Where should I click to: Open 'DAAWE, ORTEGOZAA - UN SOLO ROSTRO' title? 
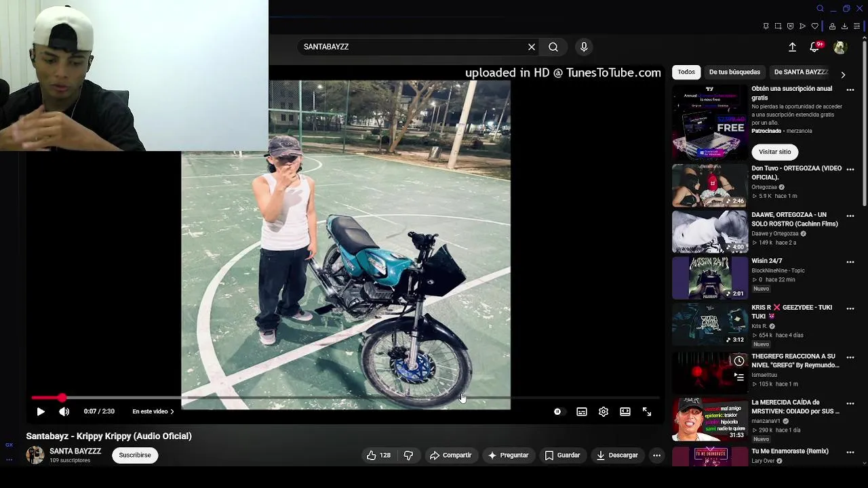[795, 220]
